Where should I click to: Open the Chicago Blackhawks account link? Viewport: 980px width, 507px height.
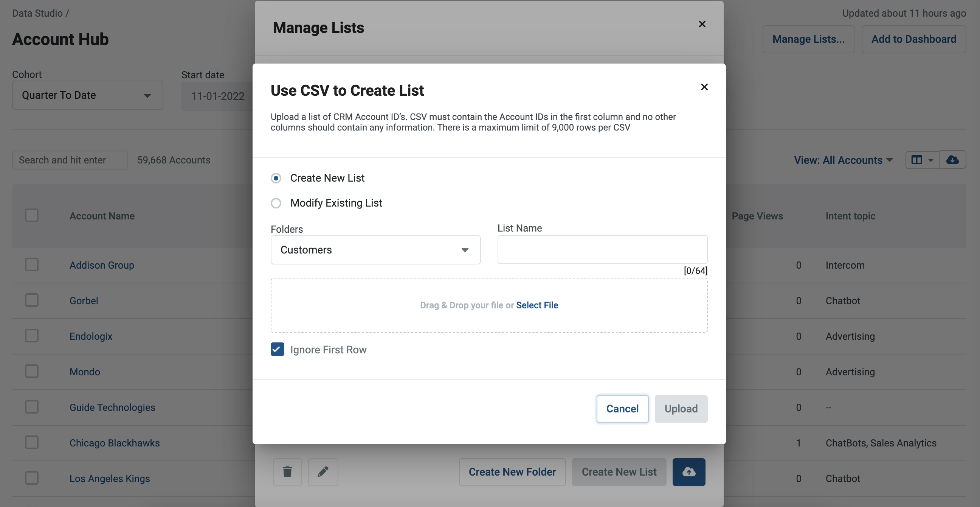click(115, 443)
